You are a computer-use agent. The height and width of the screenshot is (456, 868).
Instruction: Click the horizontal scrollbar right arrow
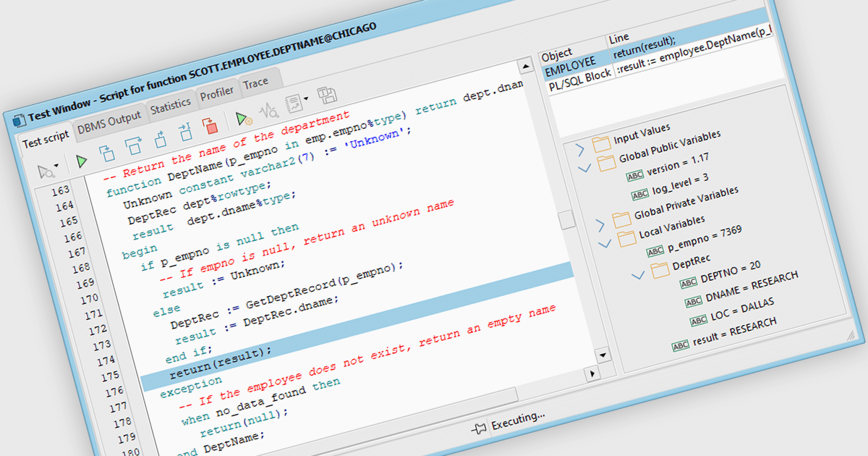[592, 373]
